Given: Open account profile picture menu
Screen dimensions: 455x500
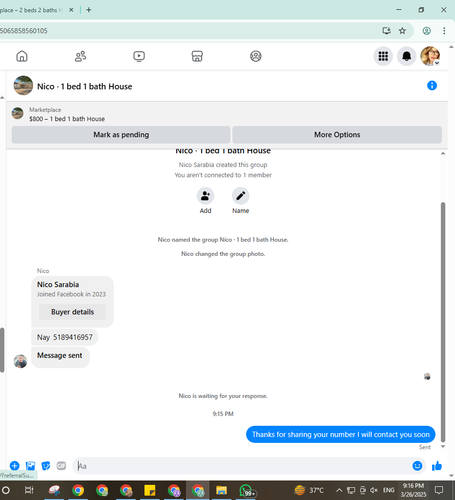Looking at the screenshot, I should point(430,56).
